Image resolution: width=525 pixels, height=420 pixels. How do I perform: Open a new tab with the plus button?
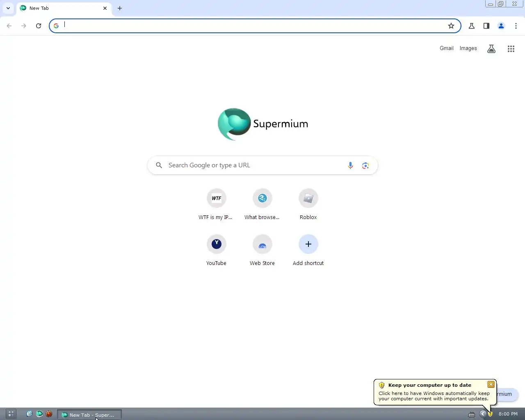(x=120, y=8)
